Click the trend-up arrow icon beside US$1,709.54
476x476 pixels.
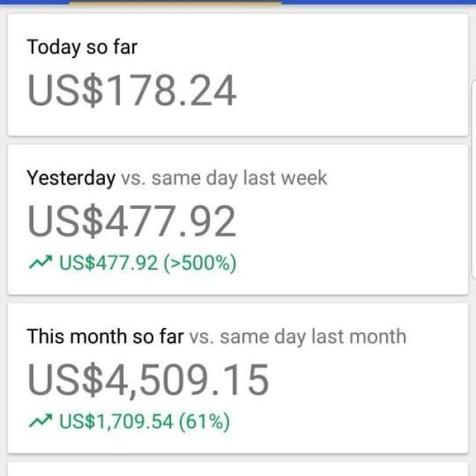(x=40, y=421)
